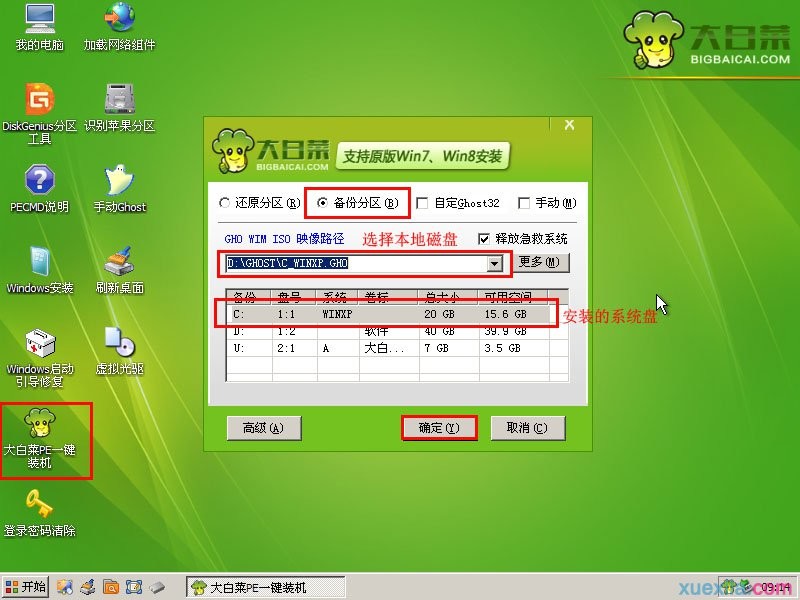Start the Windows启动引导修复 boot repair tool
This screenshot has width=800, height=600.
tap(36, 345)
